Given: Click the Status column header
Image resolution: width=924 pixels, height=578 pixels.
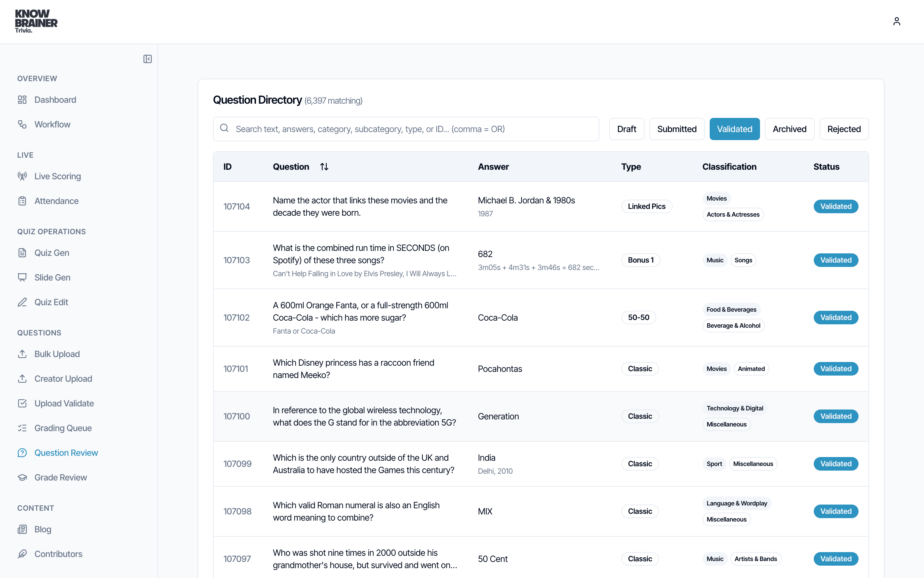Looking at the screenshot, I should [826, 167].
